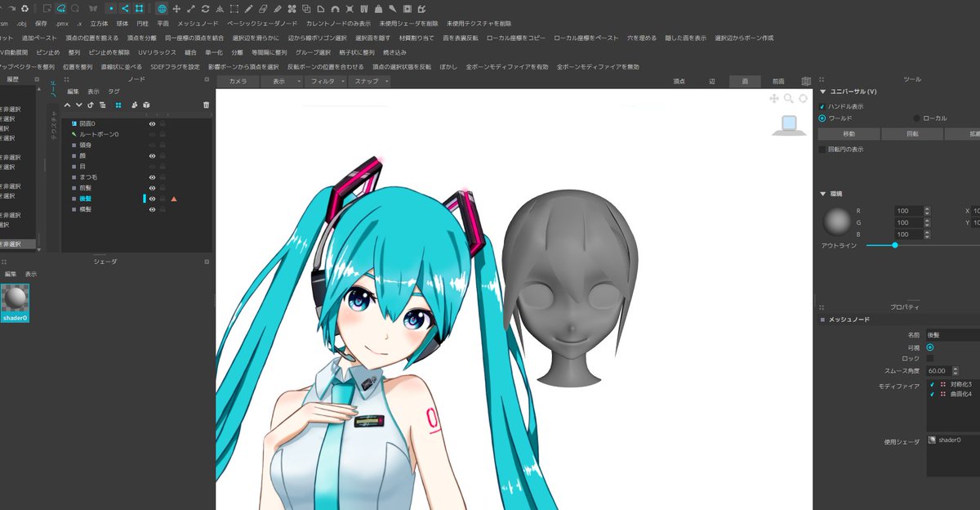The image size is (980, 510).
Task: Enable Vertex selection mode dot icon
Action: pos(111,8)
